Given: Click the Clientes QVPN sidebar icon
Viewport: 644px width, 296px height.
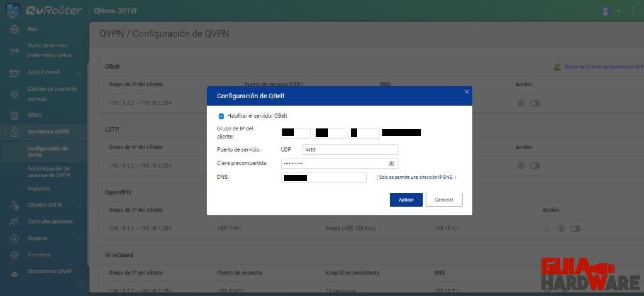Looking at the screenshot, I should point(14,205).
